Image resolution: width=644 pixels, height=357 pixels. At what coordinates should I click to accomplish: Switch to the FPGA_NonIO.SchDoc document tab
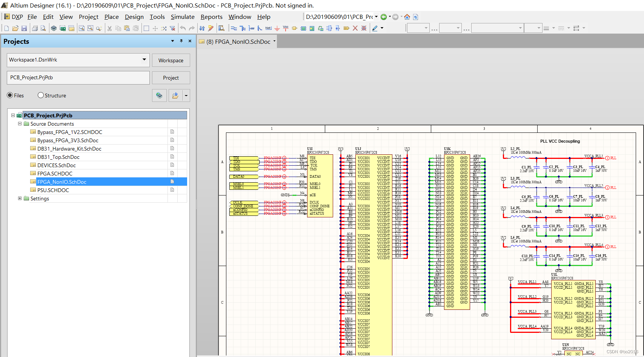pos(238,42)
